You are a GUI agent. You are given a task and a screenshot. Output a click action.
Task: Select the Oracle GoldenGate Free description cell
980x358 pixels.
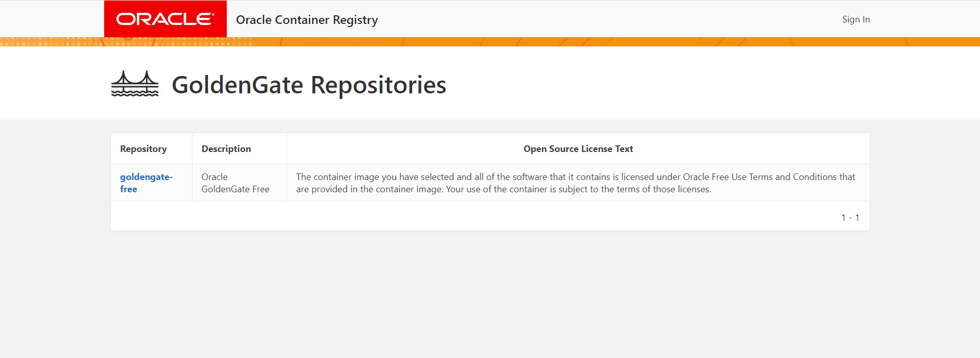click(235, 183)
